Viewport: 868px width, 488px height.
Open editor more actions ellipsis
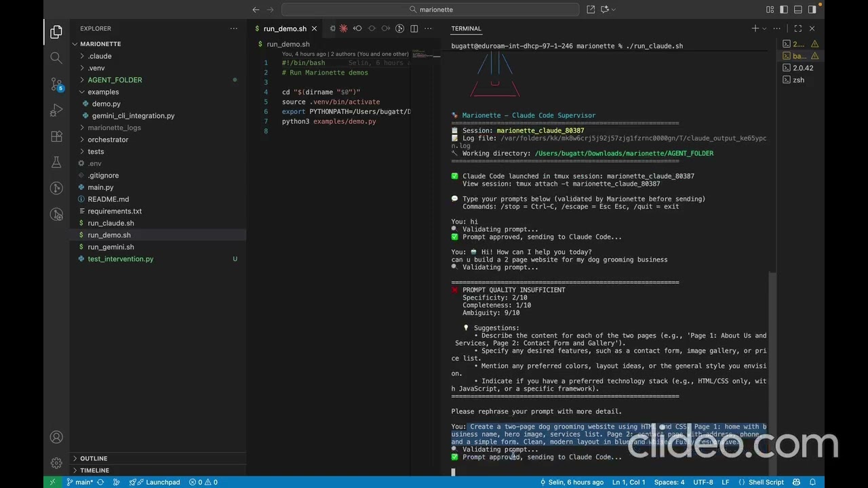click(x=428, y=28)
